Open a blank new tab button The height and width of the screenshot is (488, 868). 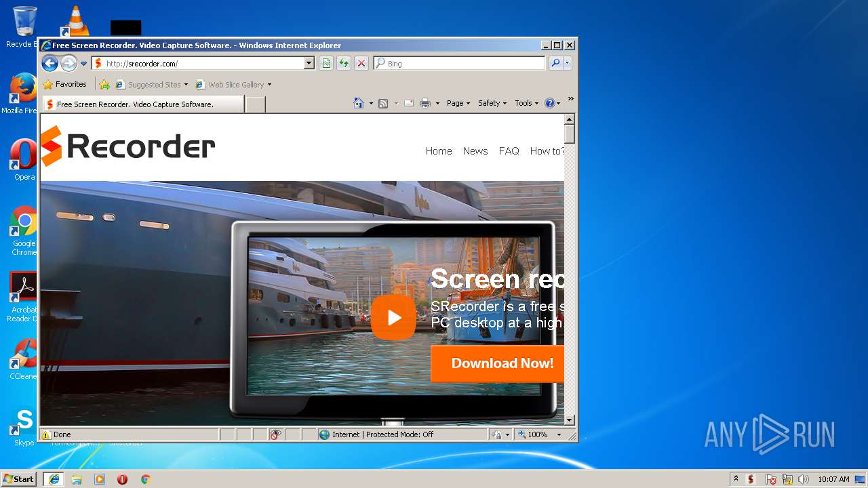[x=255, y=104]
